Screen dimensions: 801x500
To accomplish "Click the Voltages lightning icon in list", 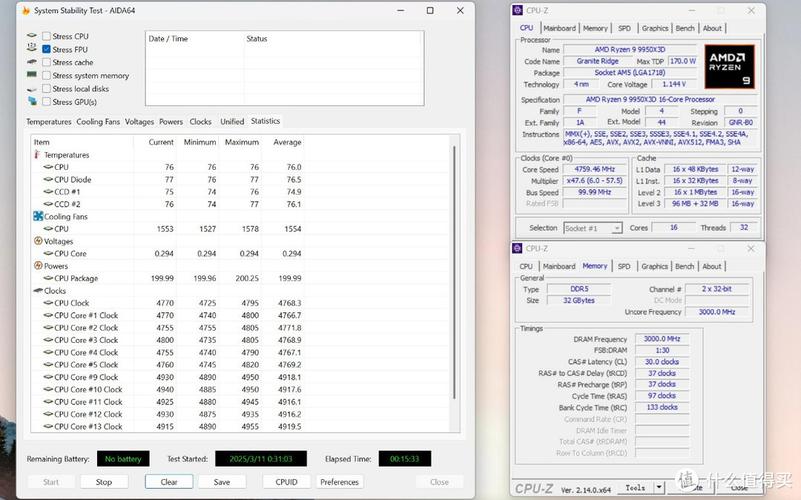I will pos(38,241).
